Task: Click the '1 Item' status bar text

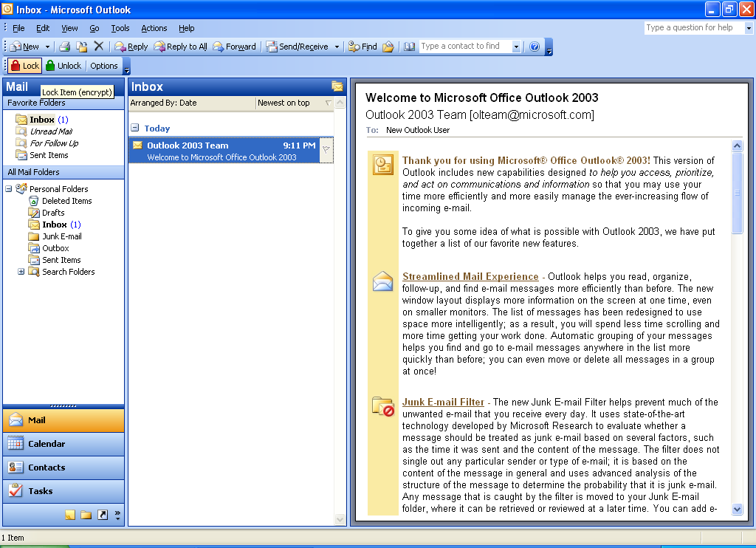Action: [13, 538]
